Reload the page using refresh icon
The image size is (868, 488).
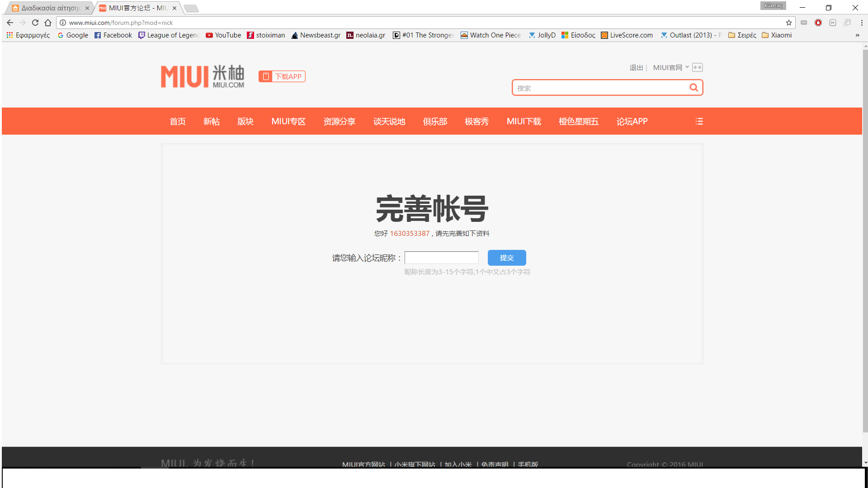(35, 23)
